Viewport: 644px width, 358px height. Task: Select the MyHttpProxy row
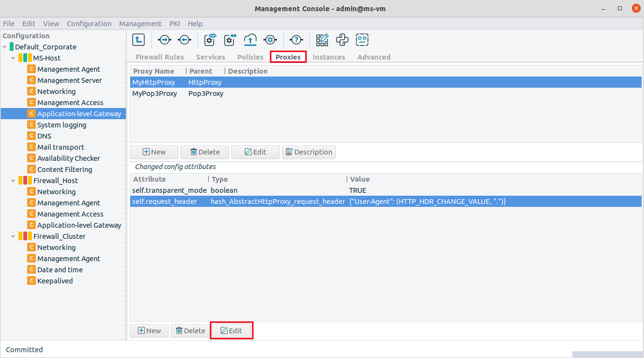386,82
